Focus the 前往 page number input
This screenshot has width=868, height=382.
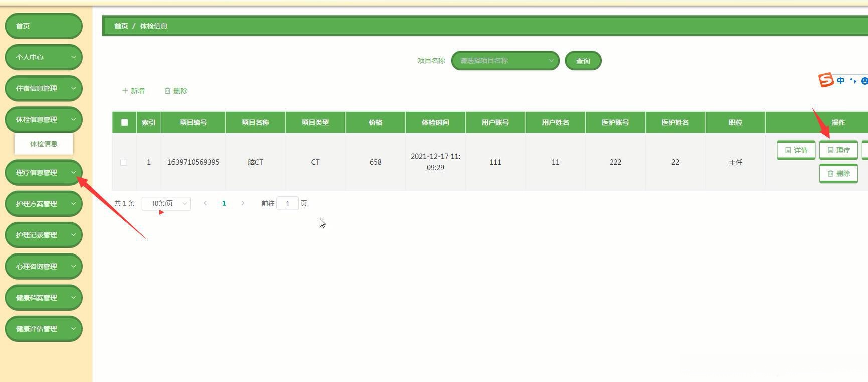coord(288,203)
